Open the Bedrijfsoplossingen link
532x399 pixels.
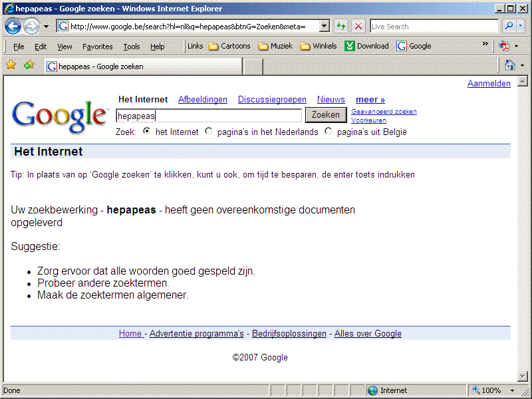click(x=289, y=334)
